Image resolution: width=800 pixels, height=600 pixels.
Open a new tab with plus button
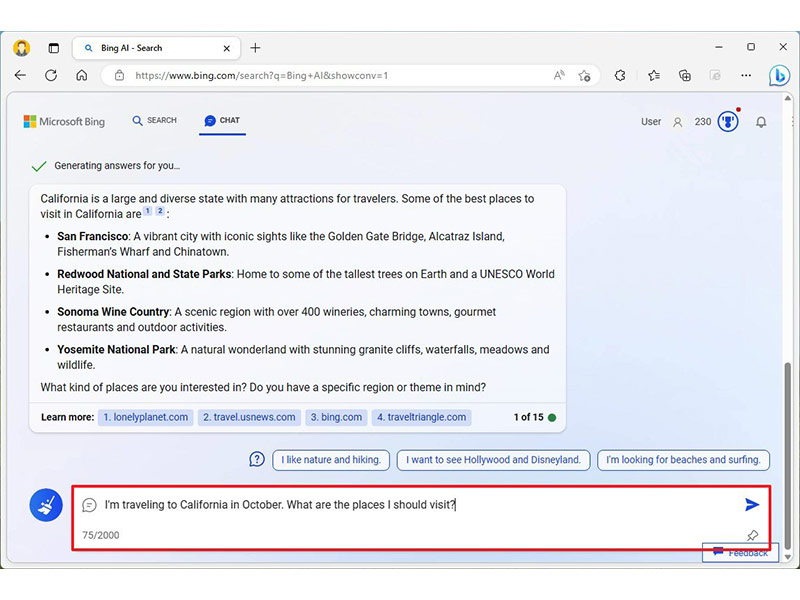click(255, 48)
